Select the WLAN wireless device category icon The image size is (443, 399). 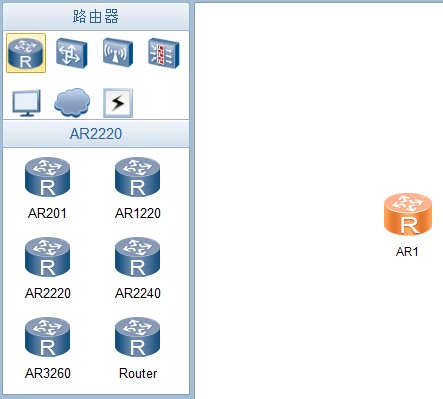117,53
